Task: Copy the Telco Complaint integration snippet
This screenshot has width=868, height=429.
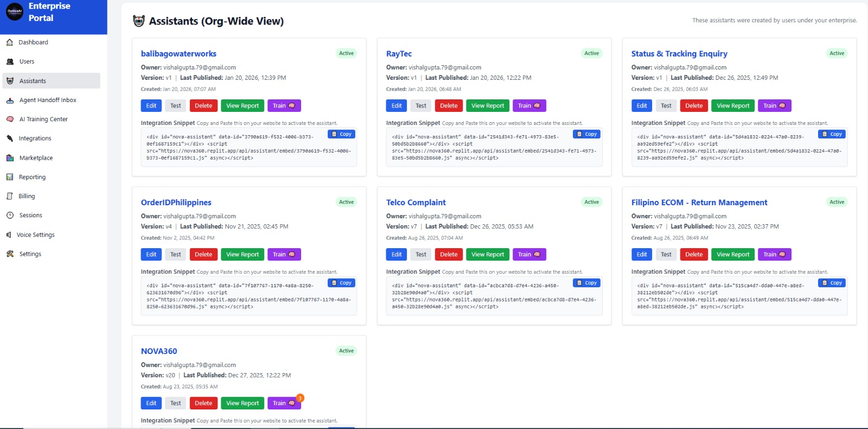Action: 587,283
